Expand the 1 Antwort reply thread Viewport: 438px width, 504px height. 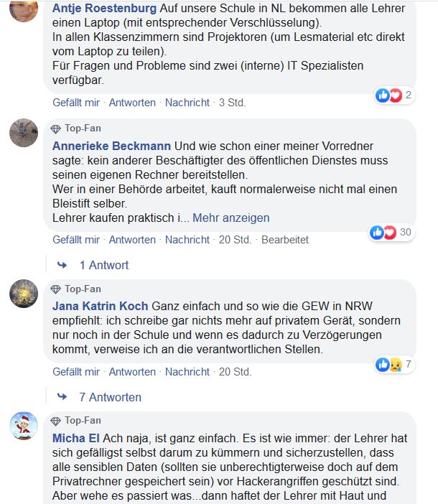point(103,265)
